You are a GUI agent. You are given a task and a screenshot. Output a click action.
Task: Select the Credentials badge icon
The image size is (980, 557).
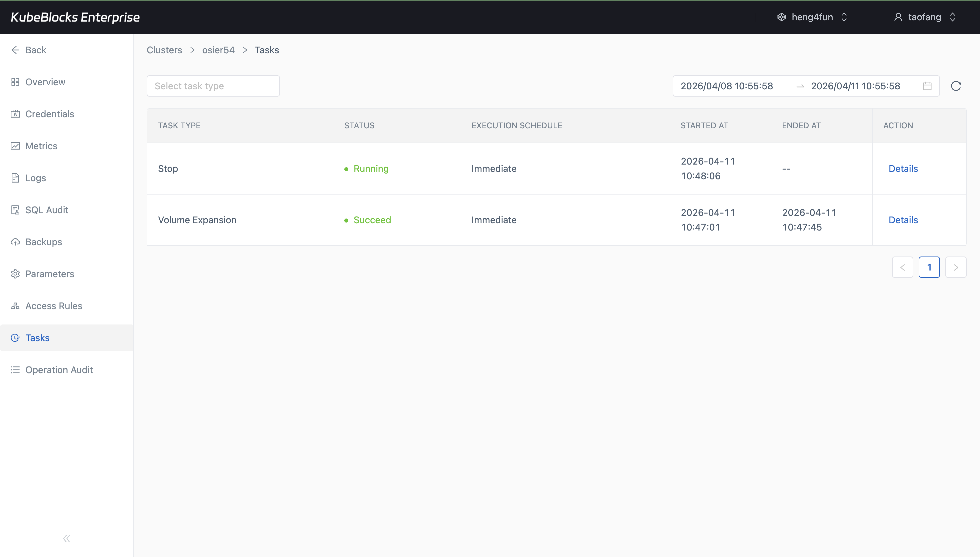click(x=15, y=114)
